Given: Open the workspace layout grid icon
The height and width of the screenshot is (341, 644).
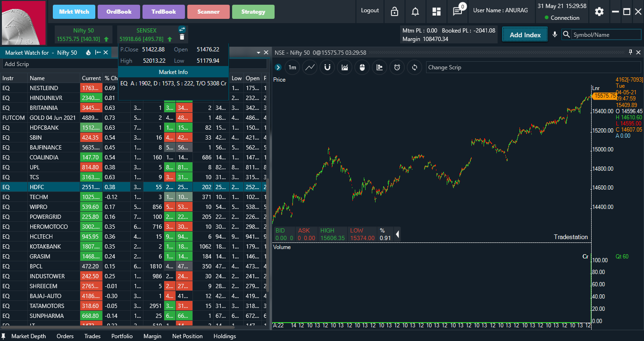Looking at the screenshot, I should [x=436, y=12].
